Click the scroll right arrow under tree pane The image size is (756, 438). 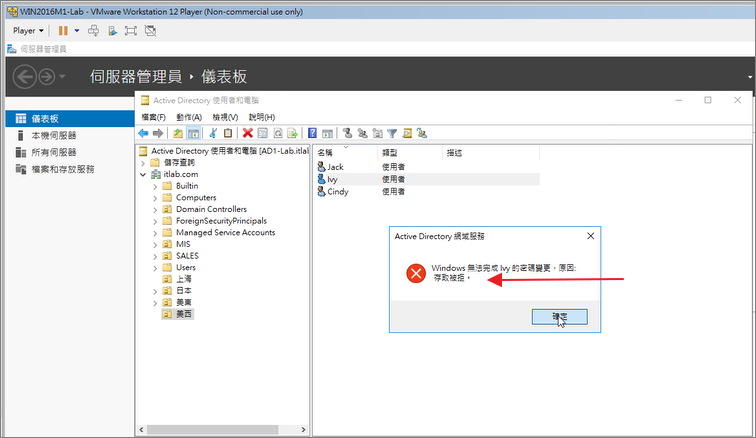coord(303,429)
